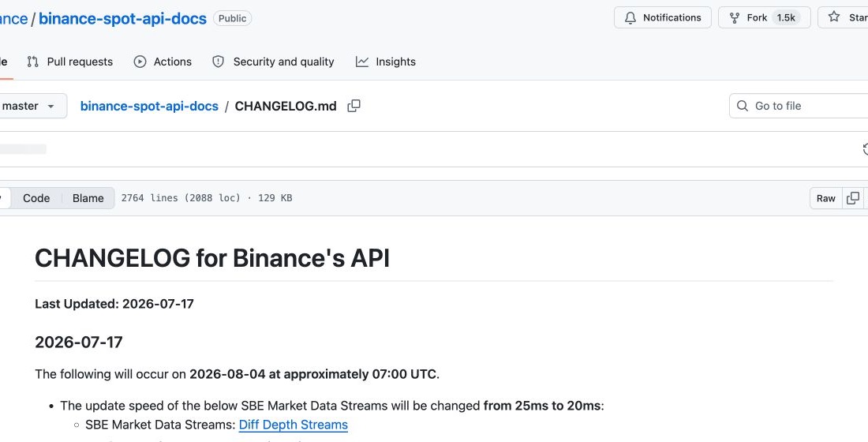Click the file stats '2764 lines (2088 loc)' text
The width and height of the screenshot is (868, 442).
[181, 198]
